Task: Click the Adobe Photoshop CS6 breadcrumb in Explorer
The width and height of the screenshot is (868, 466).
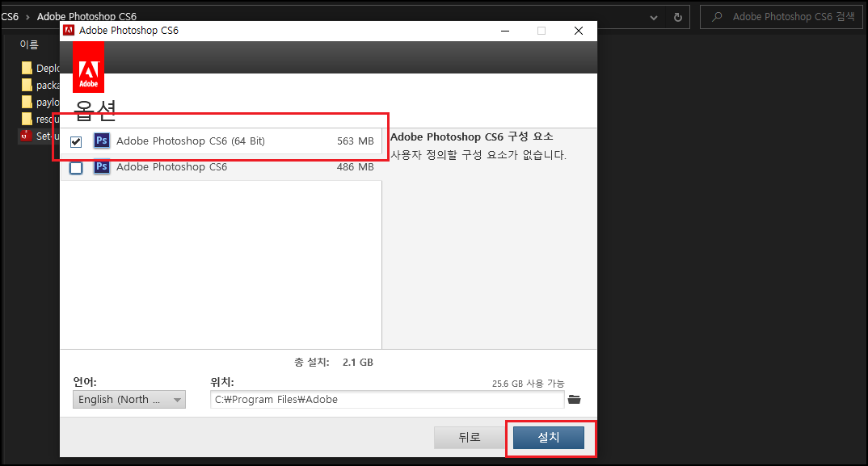Action: (86, 17)
